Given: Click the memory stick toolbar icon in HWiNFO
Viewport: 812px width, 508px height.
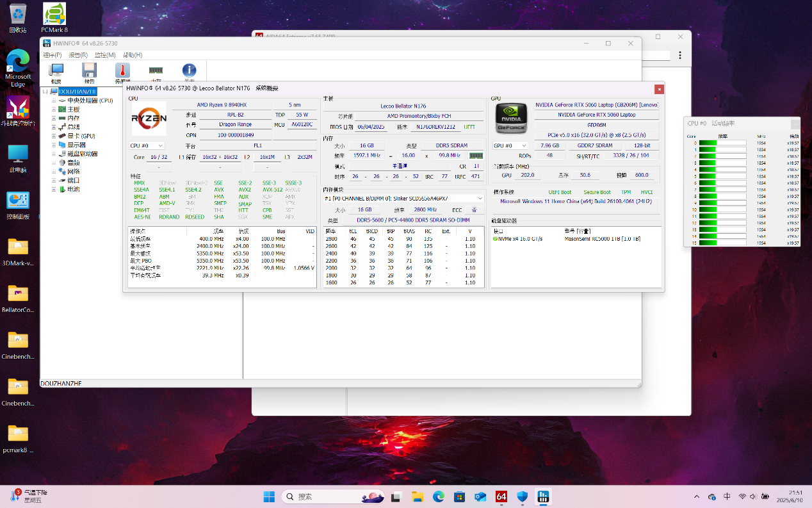Looking at the screenshot, I should [x=156, y=72].
